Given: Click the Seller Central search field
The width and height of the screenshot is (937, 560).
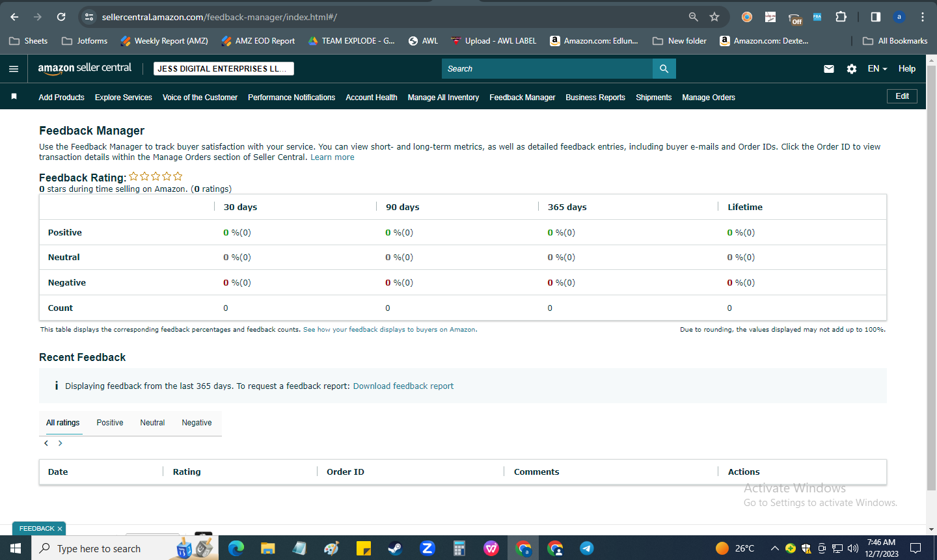Looking at the screenshot, I should click(547, 68).
